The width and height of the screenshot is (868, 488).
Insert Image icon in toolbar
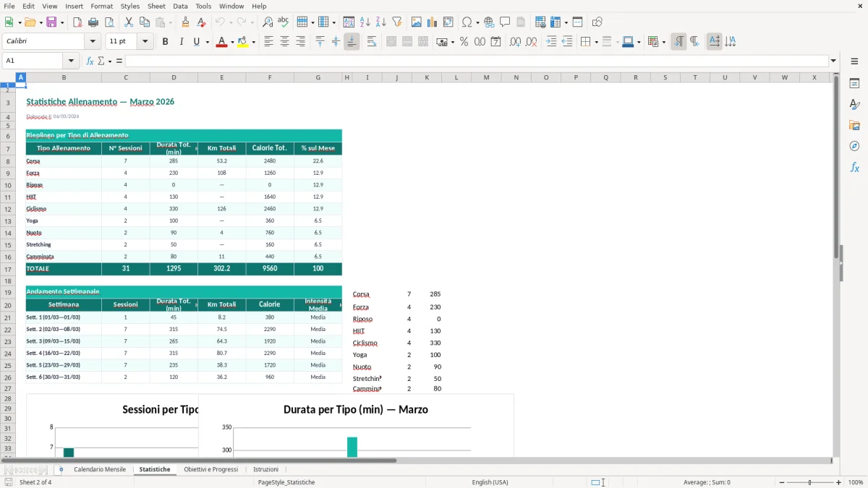click(417, 22)
